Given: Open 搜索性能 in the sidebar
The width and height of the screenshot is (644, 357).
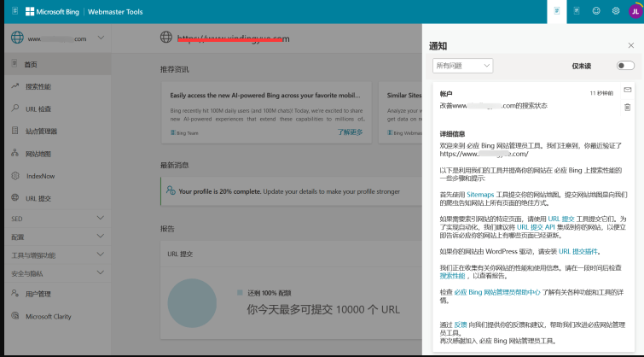Looking at the screenshot, I should tap(57, 86).
